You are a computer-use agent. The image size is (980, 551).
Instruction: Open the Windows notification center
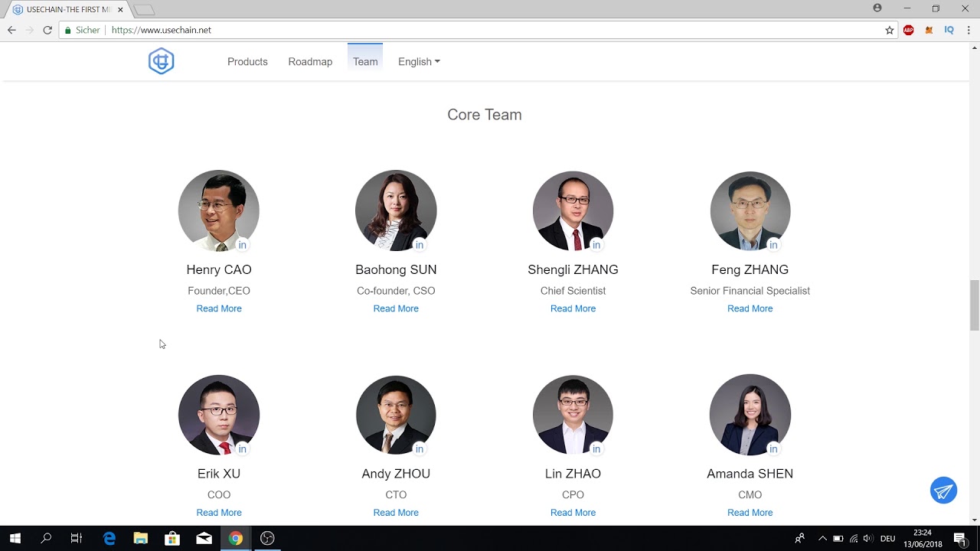tap(959, 538)
